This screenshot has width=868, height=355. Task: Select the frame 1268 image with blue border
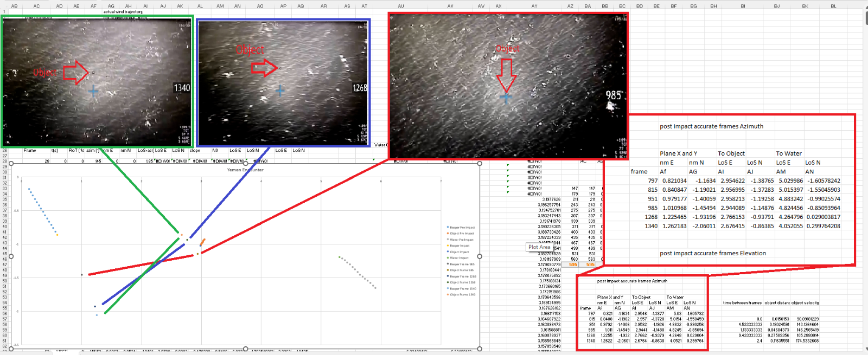pyautogui.click(x=283, y=83)
